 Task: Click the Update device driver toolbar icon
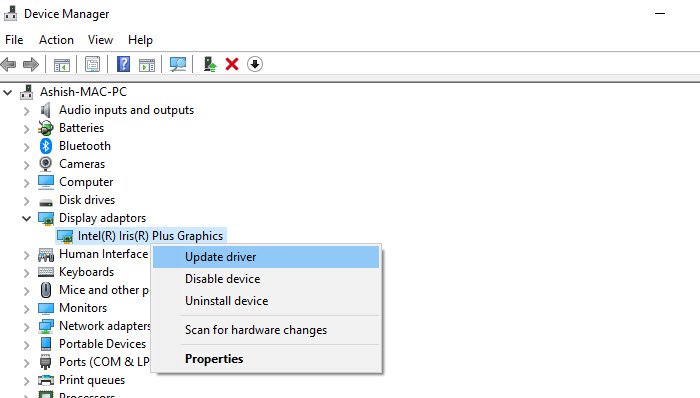209,64
